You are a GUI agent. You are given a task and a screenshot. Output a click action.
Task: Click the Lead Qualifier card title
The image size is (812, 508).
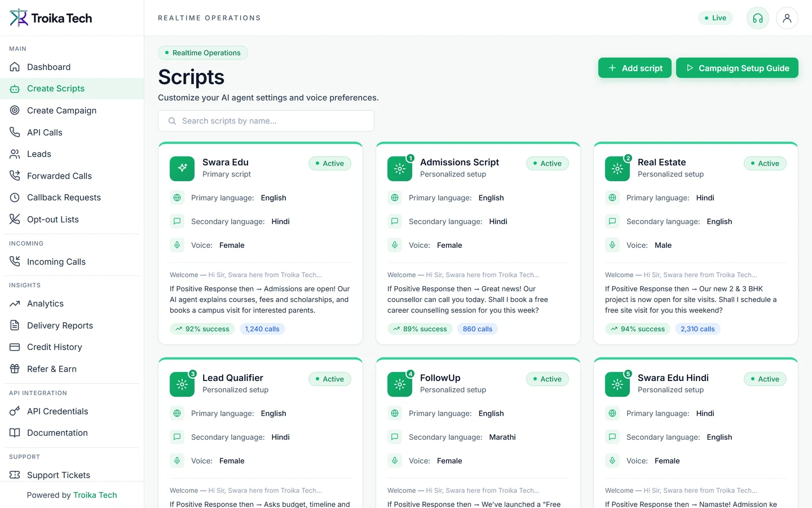pos(233,378)
